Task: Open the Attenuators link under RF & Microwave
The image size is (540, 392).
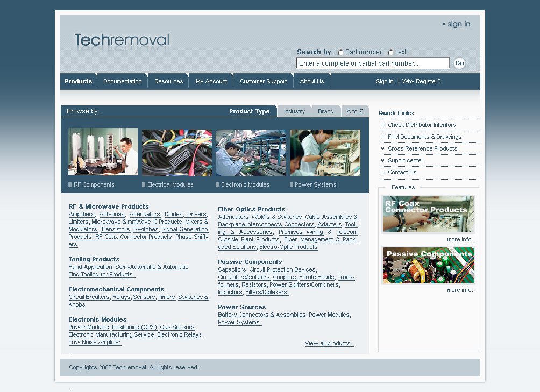Action: point(145,214)
